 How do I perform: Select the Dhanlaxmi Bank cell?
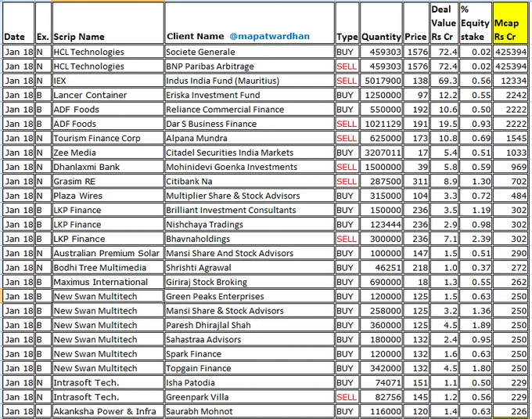tap(108, 167)
